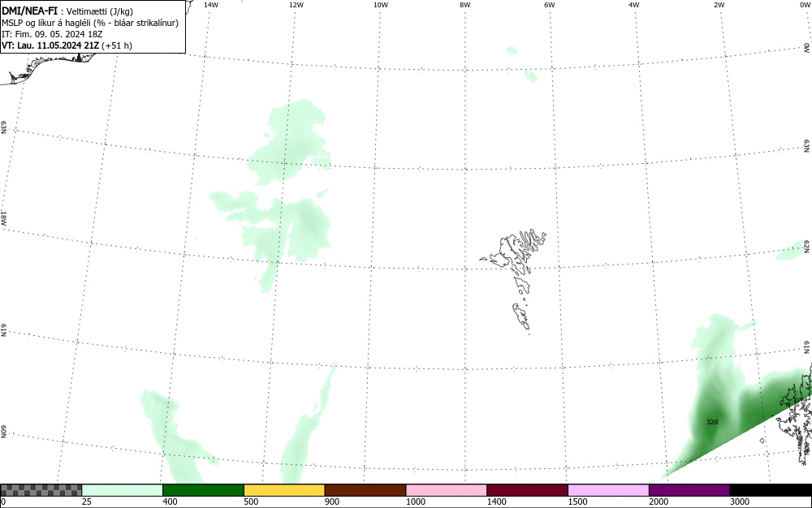The width and height of the screenshot is (812, 508).
Task: Click the 'IT: Fim. 09. 05. 2024 18Z' line
Action: pyautogui.click(x=52, y=34)
